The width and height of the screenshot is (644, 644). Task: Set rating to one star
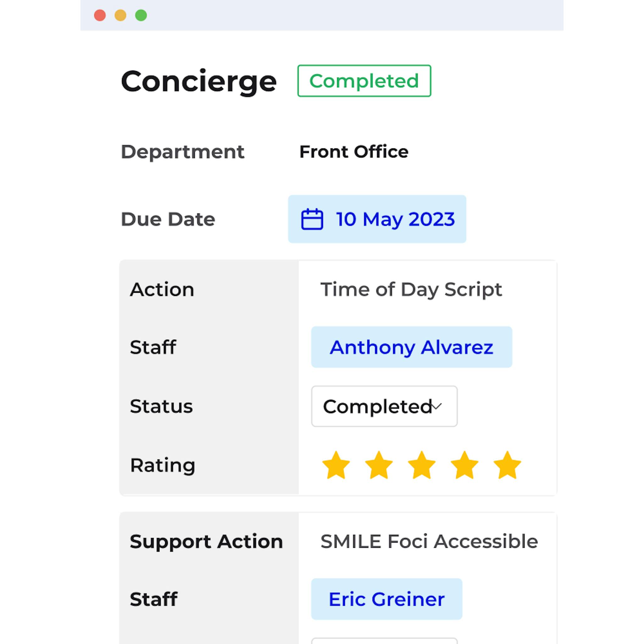(336, 465)
